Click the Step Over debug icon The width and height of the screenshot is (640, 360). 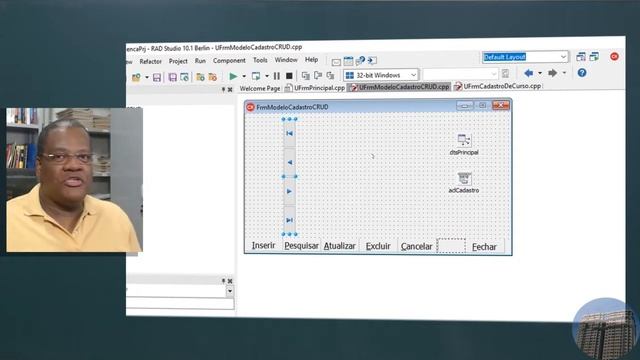point(318,76)
